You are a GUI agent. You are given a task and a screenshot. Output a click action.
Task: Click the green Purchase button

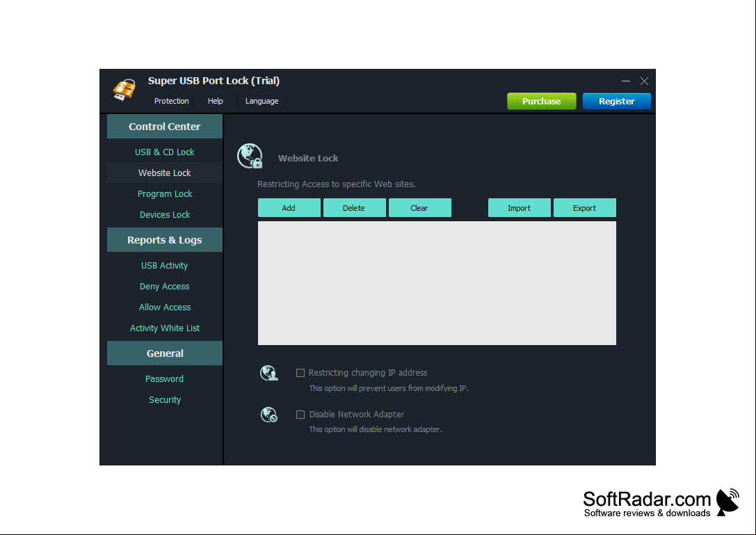542,102
